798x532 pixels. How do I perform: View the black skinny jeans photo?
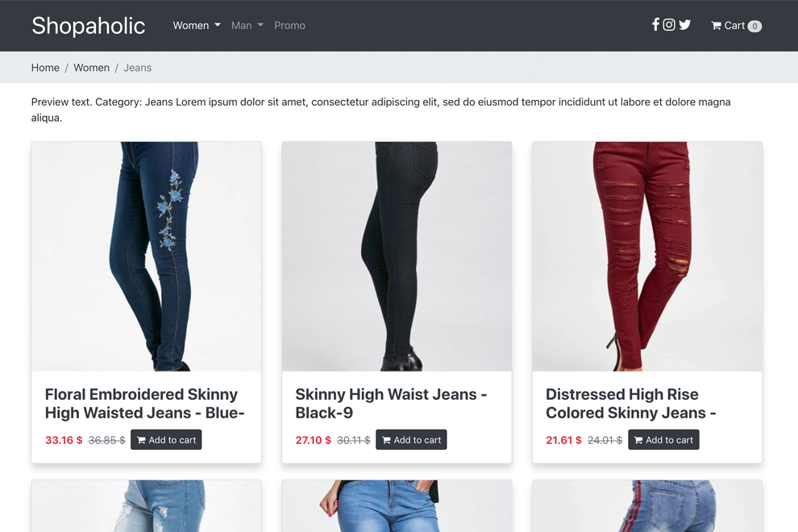click(x=397, y=256)
